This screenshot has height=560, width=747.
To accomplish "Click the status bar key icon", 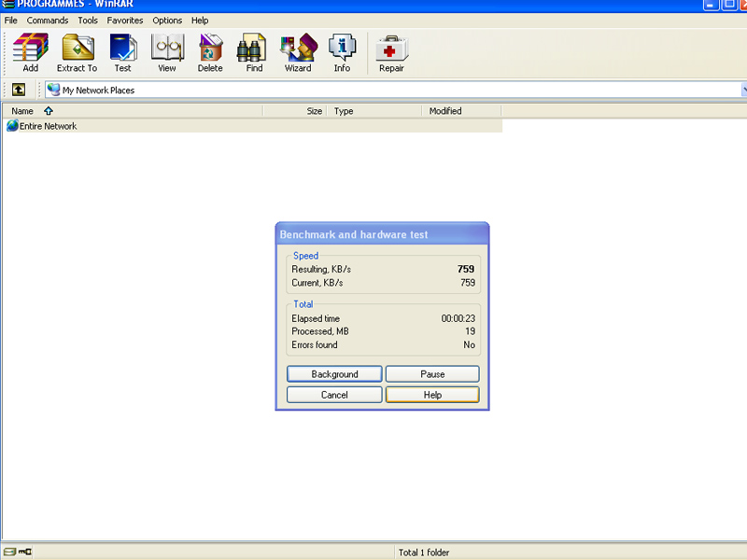I will (x=25, y=552).
